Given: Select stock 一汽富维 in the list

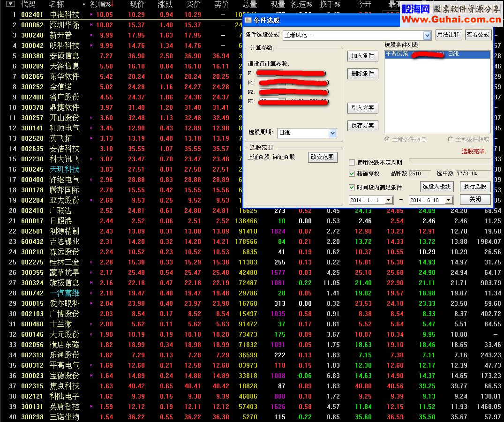Looking at the screenshot, I should (65, 293).
